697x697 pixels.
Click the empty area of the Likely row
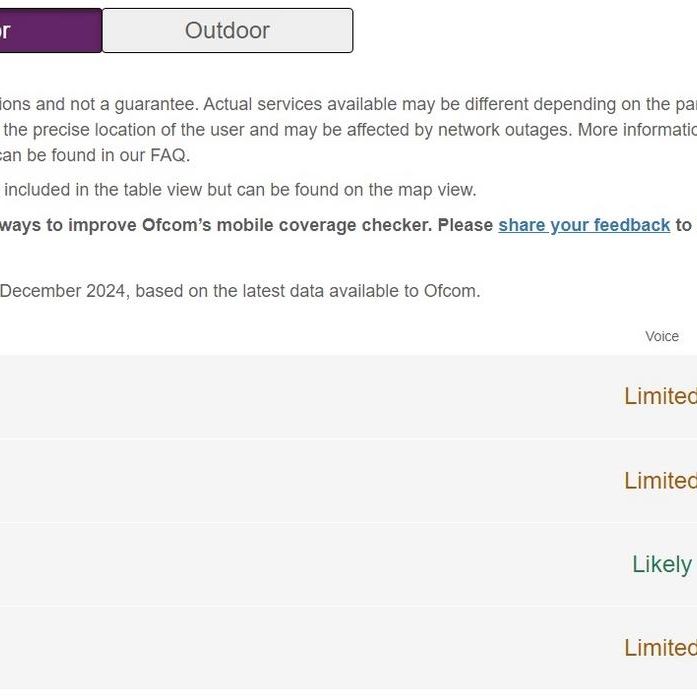point(300,564)
